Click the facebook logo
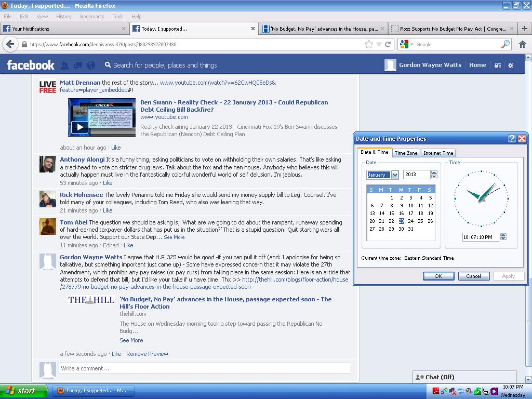Image resolution: width=532 pixels, height=399 pixels. point(31,65)
